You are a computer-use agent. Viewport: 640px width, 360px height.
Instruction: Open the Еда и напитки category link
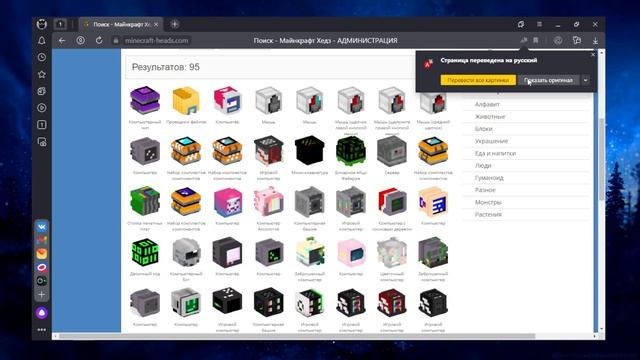click(495, 153)
